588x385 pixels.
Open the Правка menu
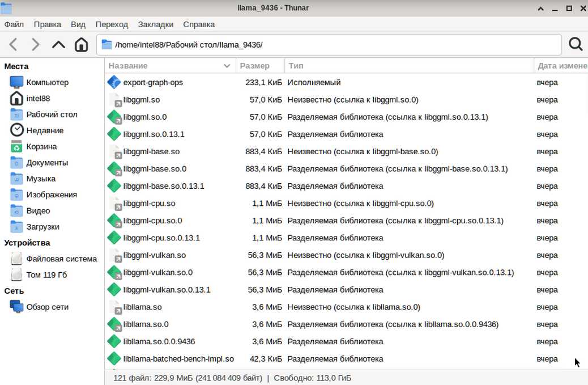[x=47, y=24]
